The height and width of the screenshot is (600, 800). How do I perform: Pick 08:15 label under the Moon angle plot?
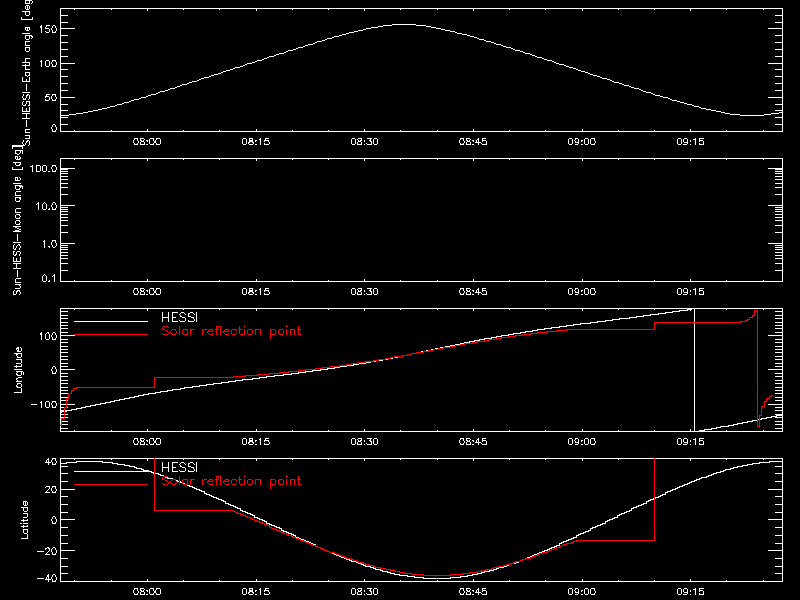tap(256, 292)
